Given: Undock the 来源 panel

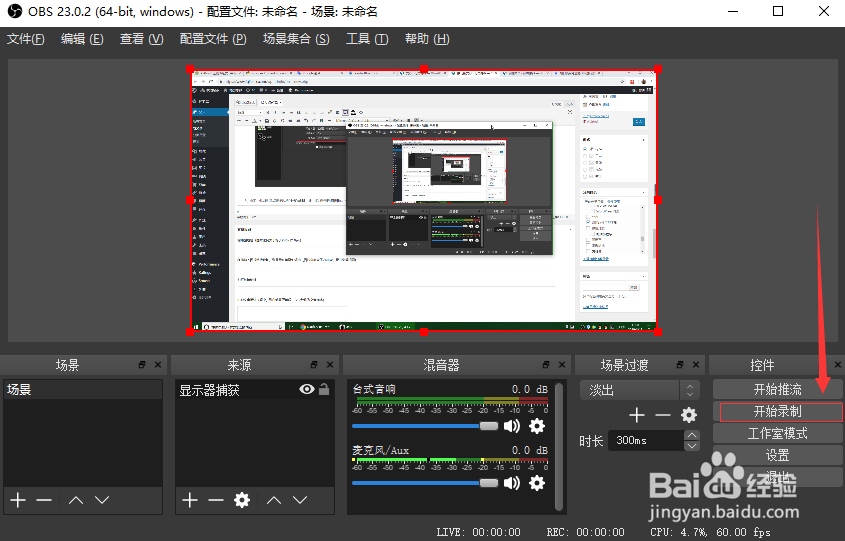Looking at the screenshot, I should [314, 365].
